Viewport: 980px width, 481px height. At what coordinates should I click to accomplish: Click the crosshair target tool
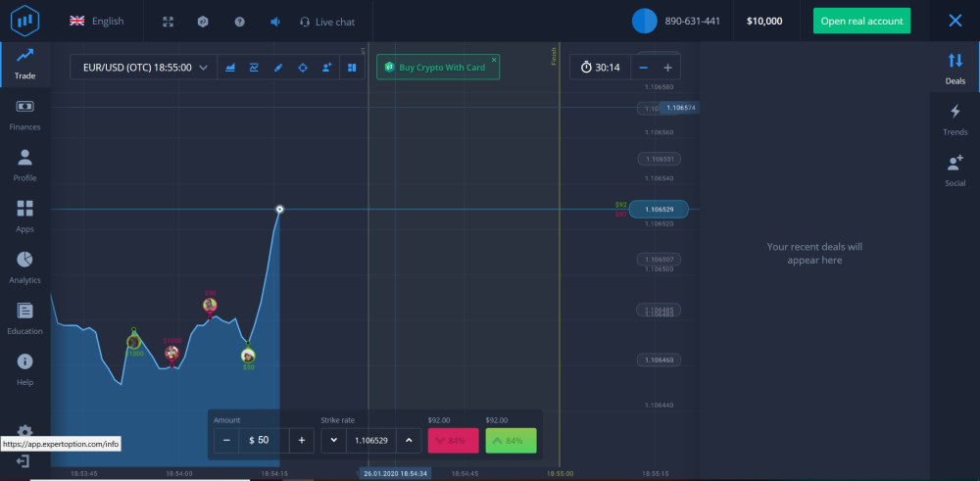pyautogui.click(x=303, y=68)
